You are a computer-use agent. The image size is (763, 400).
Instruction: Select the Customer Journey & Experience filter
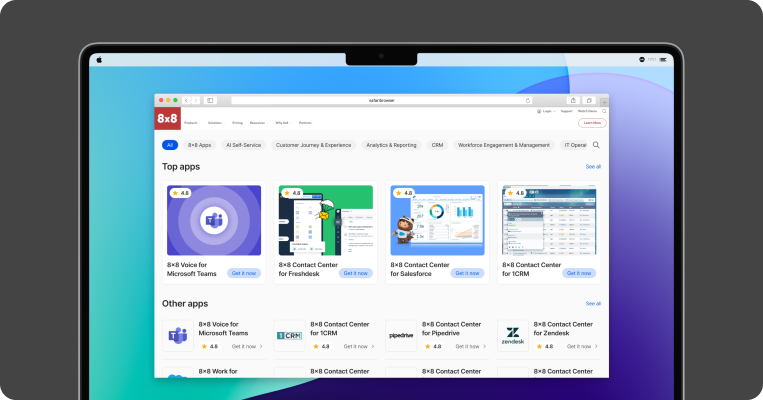(313, 145)
